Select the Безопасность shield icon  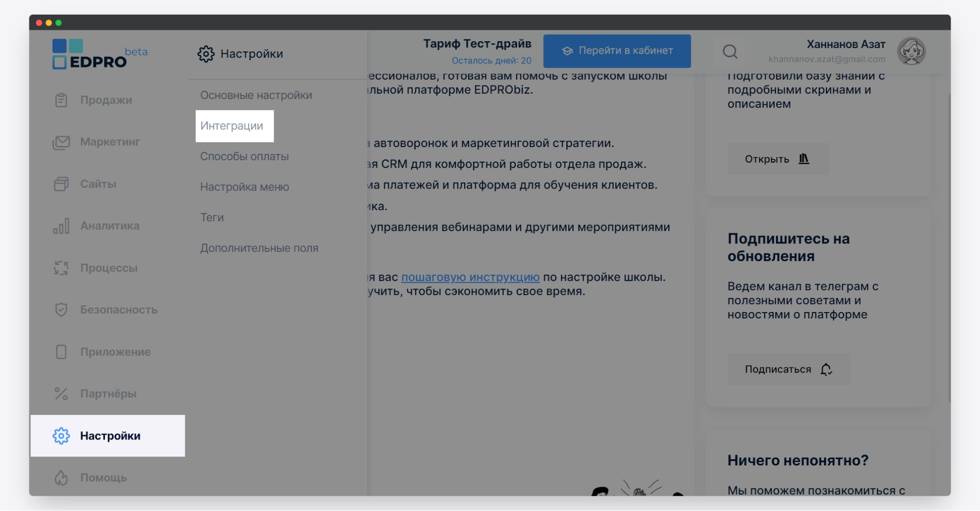click(61, 310)
